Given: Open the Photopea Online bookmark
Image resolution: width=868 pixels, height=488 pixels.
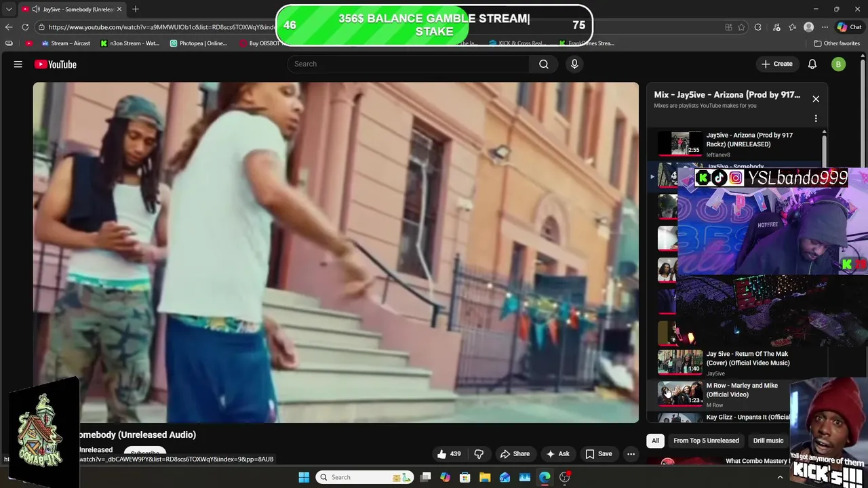Looking at the screenshot, I should [198, 43].
